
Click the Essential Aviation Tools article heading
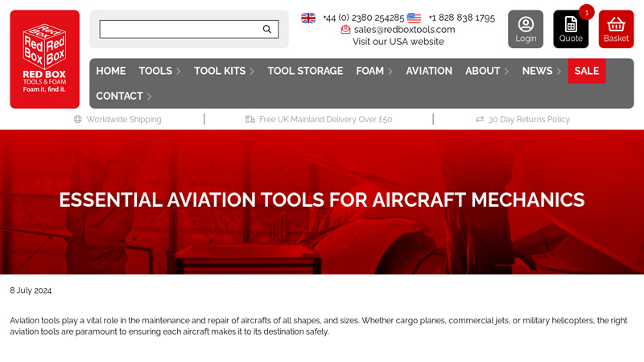click(321, 200)
